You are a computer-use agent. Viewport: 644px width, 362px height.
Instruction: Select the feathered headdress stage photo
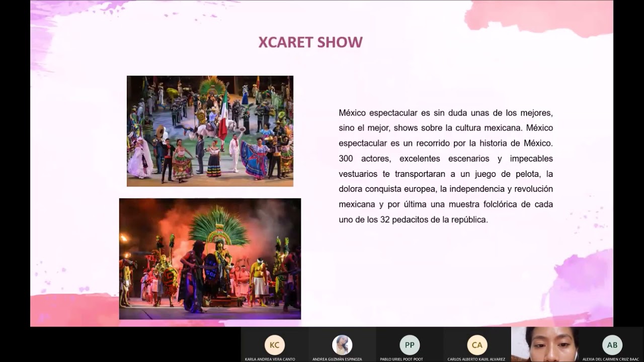coord(210,259)
